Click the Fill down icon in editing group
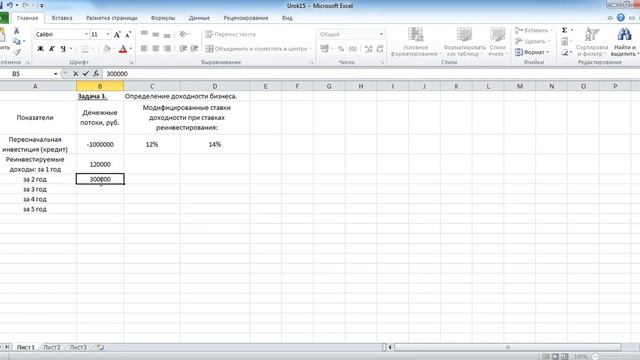The height and width of the screenshot is (360, 640). (564, 41)
